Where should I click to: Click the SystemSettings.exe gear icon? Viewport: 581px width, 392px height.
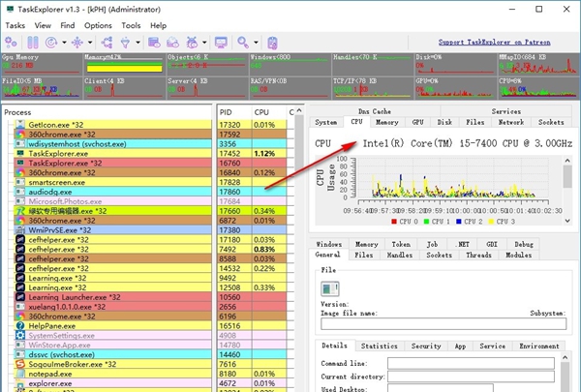pos(20,335)
